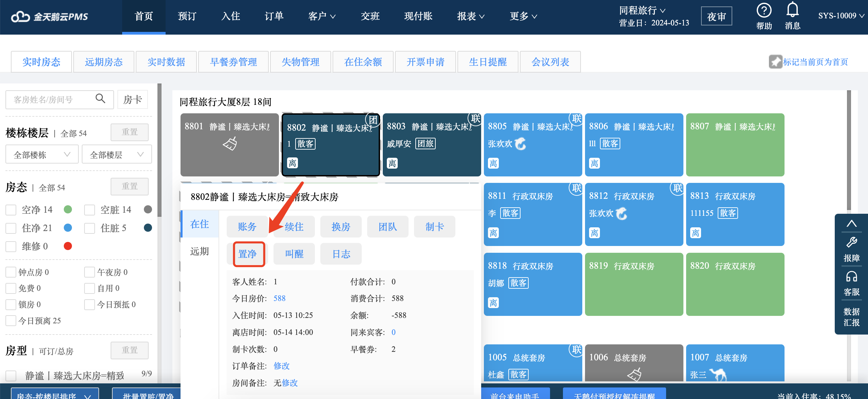The image size is (868, 399).
Task: Check the 今日预离 25 checkbox
Action: pyautogui.click(x=11, y=321)
